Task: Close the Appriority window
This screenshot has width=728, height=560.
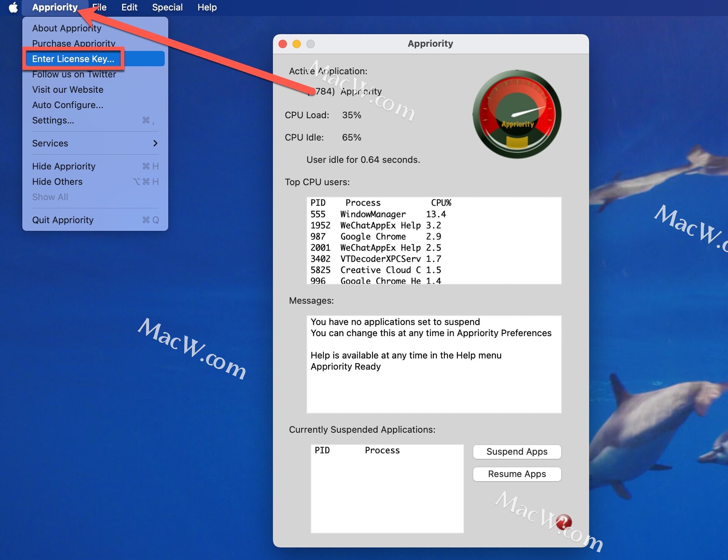Action: 282,44
